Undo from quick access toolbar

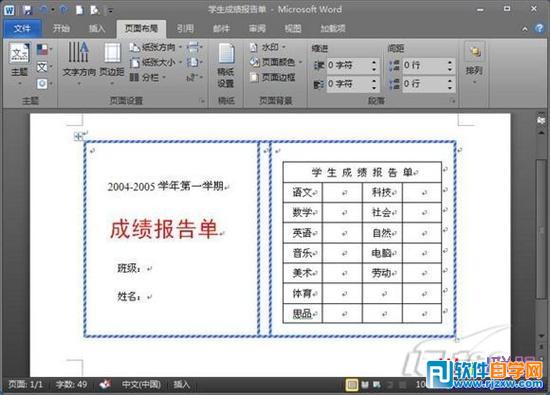44,10
